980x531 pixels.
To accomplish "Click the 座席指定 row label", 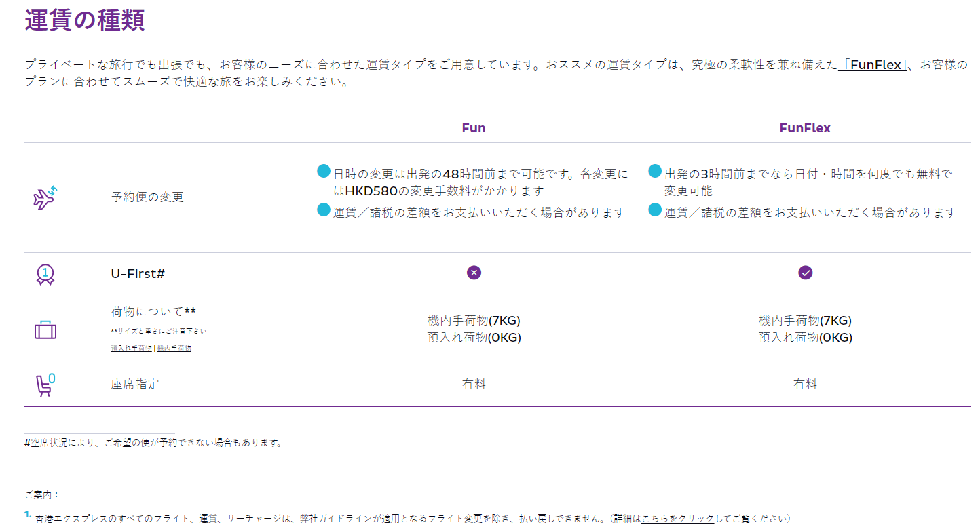I will pyautogui.click(x=134, y=385).
